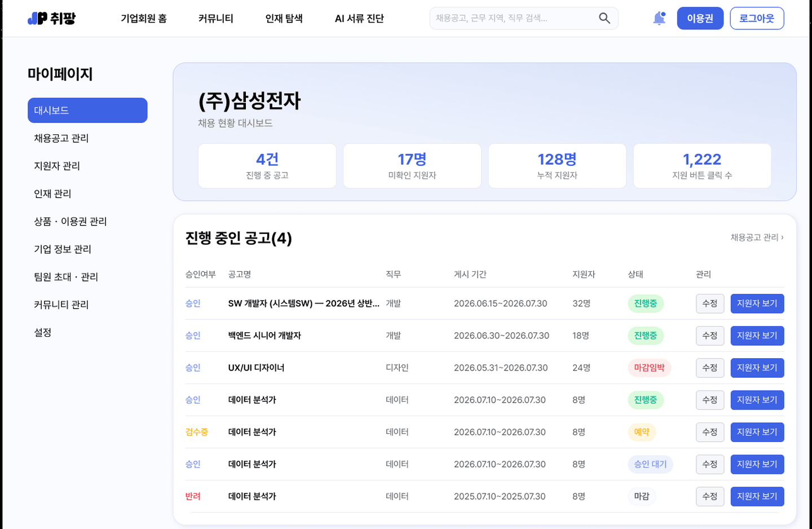Click 수정 in the 반려 row
812x529 pixels.
tap(710, 496)
